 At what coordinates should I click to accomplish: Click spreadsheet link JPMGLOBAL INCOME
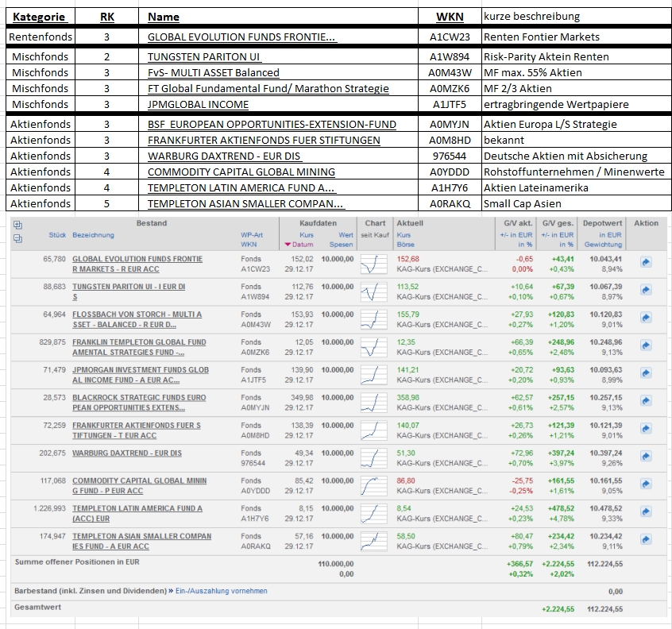coord(198,105)
